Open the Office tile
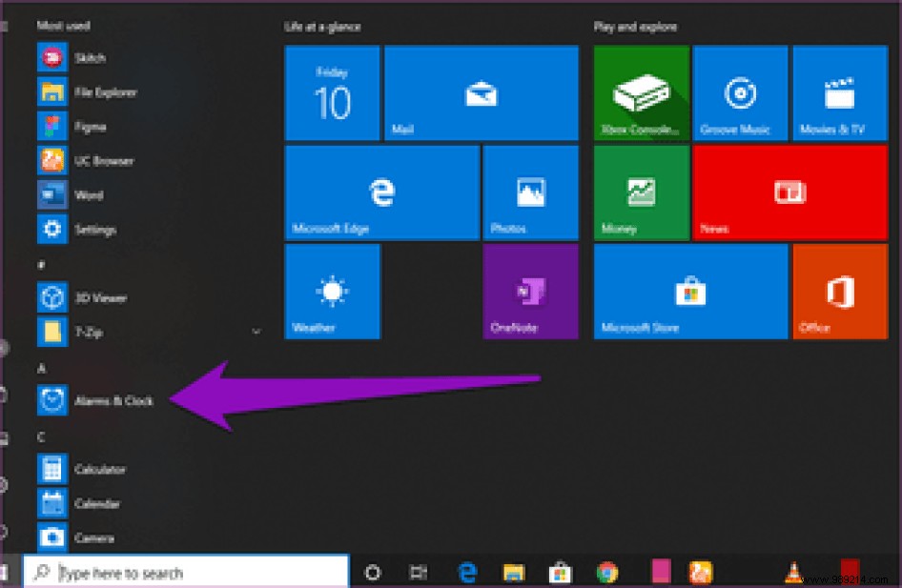Image resolution: width=902 pixels, height=588 pixels. pos(839,292)
